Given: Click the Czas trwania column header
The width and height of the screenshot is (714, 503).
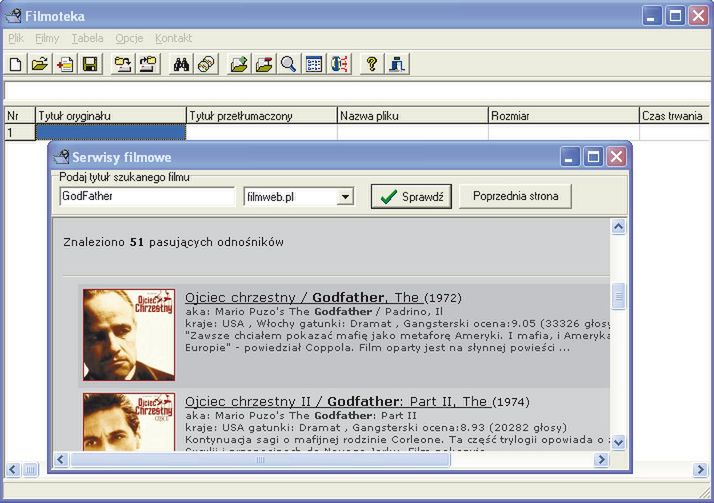Looking at the screenshot, I should point(674,116).
